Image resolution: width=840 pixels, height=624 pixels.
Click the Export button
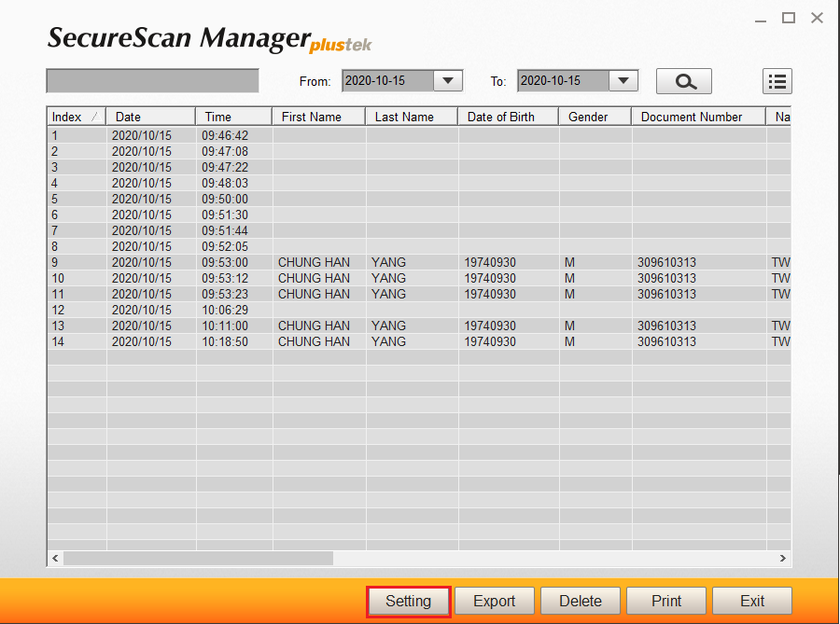(x=495, y=601)
